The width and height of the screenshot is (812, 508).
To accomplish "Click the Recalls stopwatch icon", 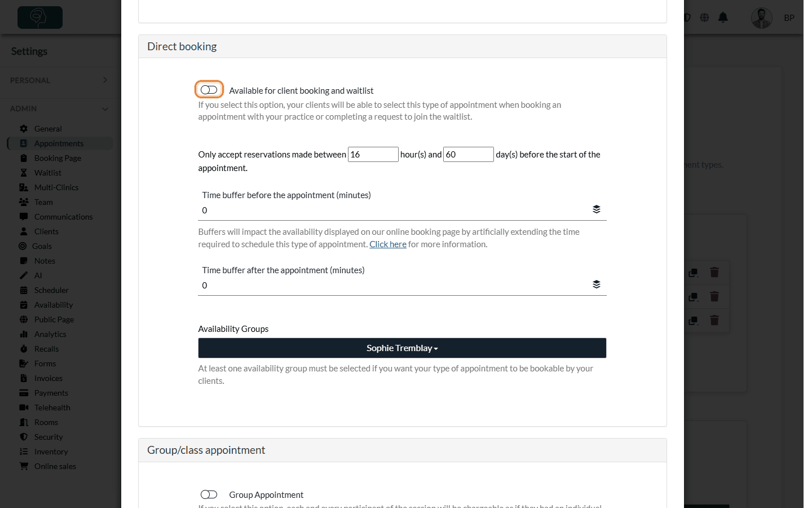I will (24, 349).
